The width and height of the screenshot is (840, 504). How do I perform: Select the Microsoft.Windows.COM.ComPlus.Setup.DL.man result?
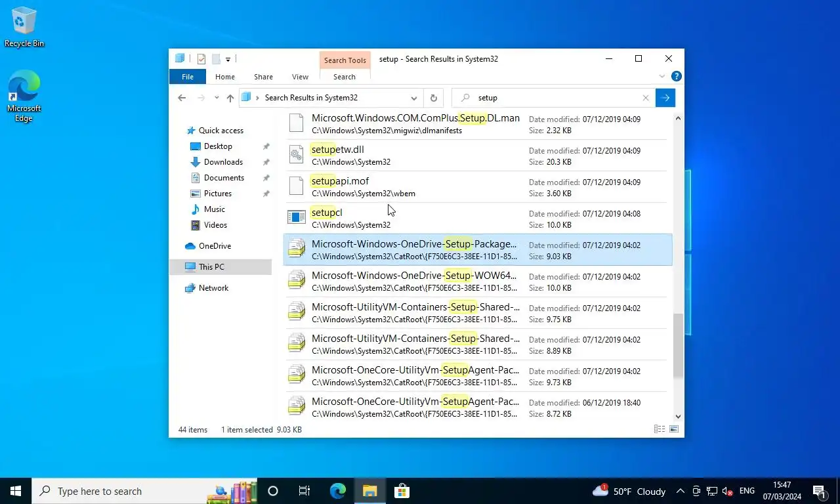478,124
